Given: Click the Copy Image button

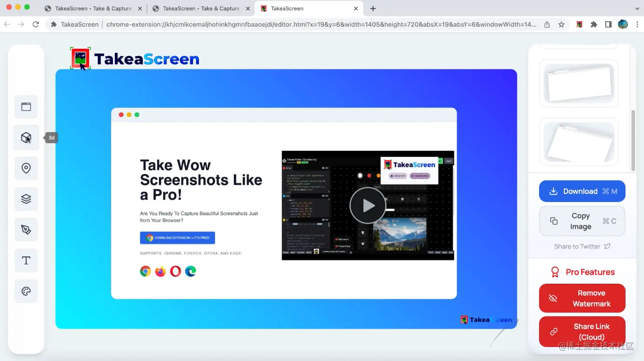Looking at the screenshot, I should coord(582,221).
